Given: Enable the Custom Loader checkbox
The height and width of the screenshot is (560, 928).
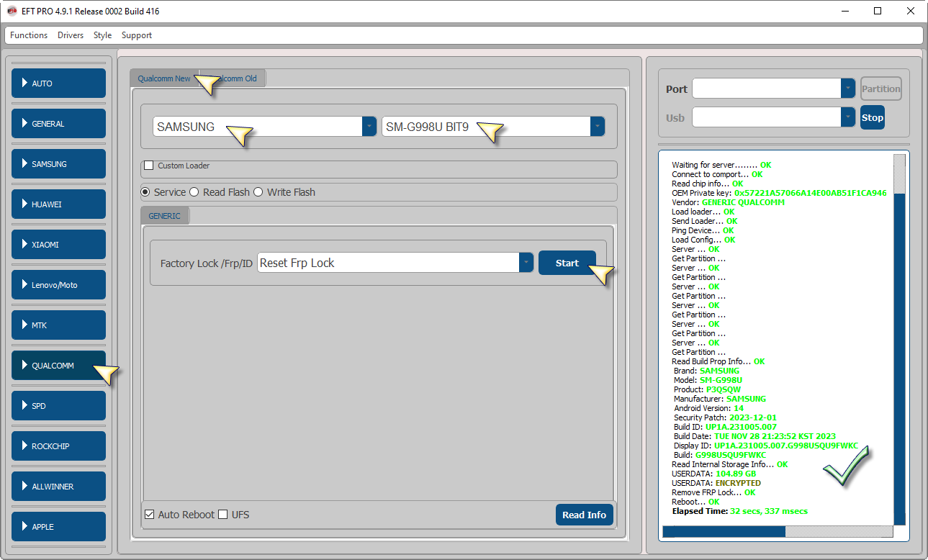Looking at the screenshot, I should 149,166.
